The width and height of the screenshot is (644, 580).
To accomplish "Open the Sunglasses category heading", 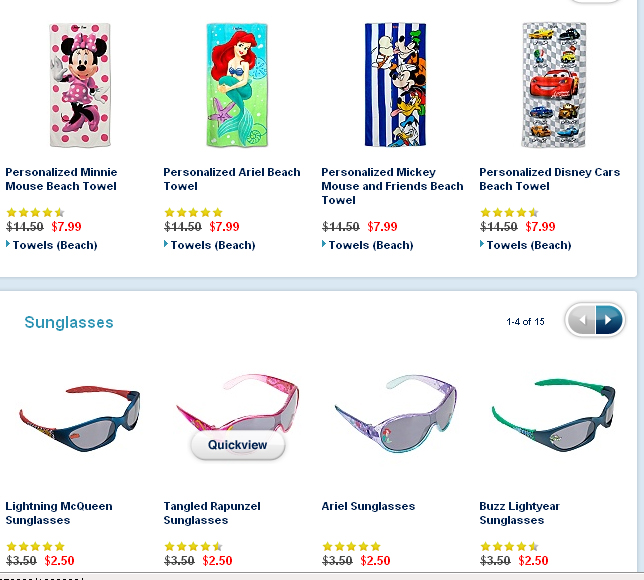I will point(69,322).
